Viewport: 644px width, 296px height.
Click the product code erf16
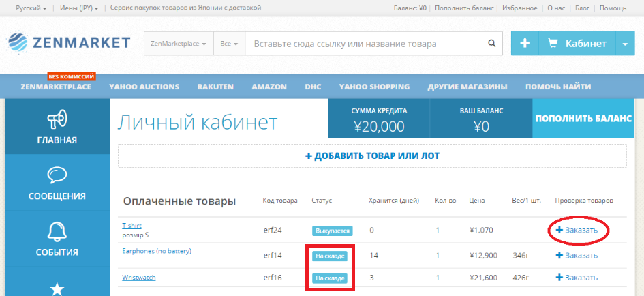[x=273, y=278]
